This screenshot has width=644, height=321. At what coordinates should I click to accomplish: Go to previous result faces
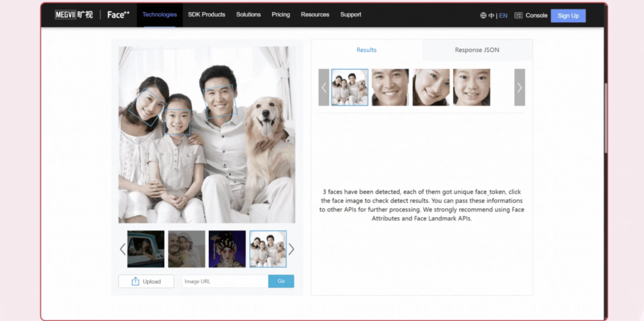324,87
